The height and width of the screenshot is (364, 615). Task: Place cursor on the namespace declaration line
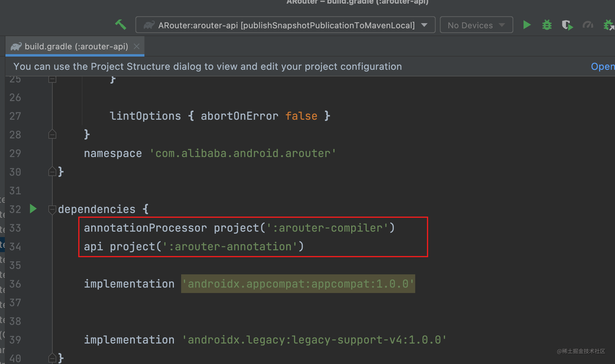tap(211, 153)
